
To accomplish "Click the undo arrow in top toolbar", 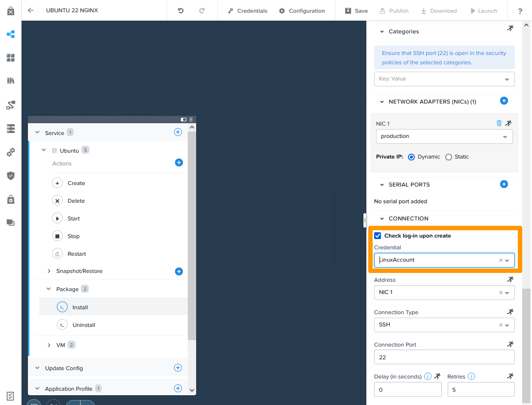I will [x=181, y=11].
